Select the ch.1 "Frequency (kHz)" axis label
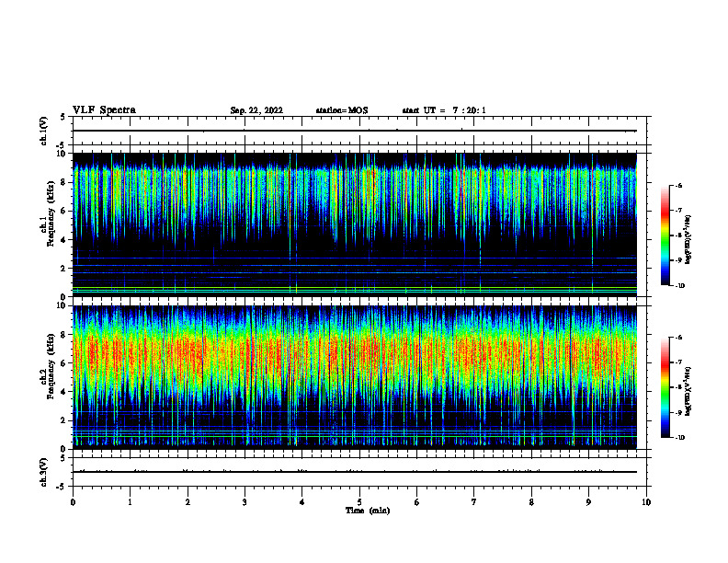728x563 pixels. coord(51,213)
